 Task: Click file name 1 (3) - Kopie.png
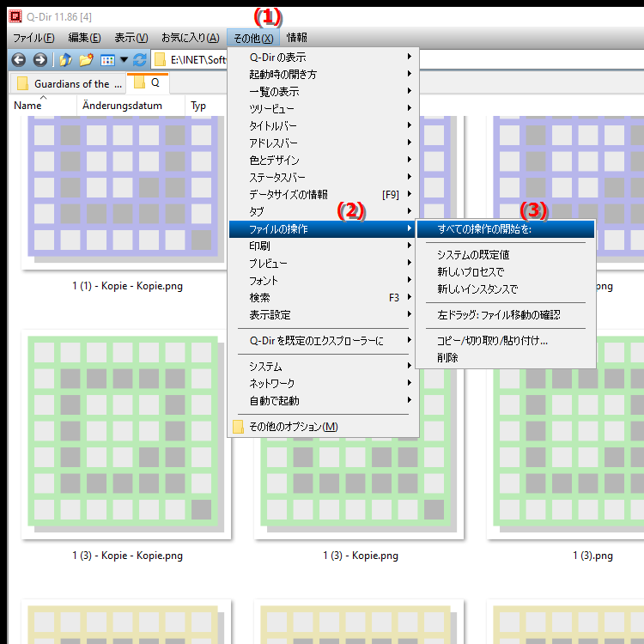360,556
